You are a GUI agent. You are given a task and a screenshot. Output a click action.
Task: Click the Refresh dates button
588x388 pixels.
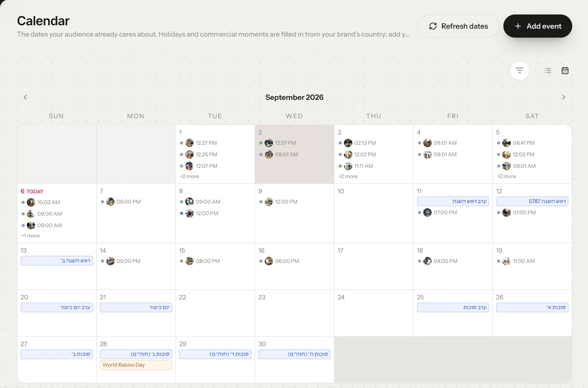(x=458, y=26)
